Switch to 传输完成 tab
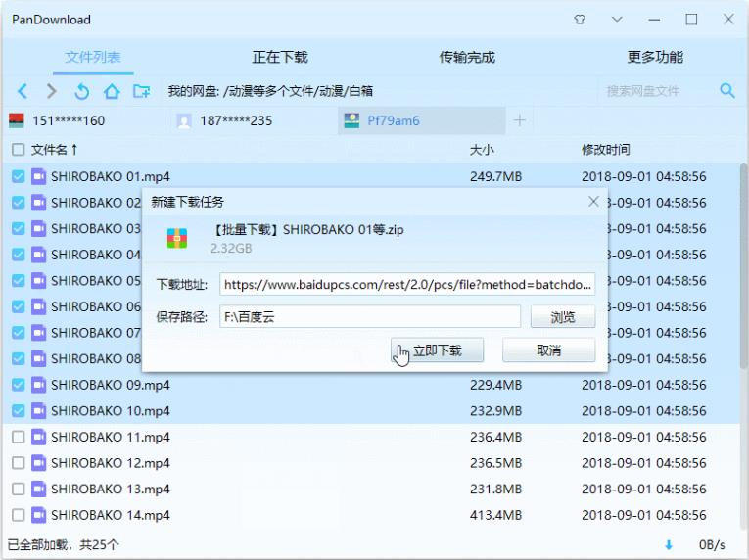Viewport: 749px width, 560px height. pyautogui.click(x=467, y=58)
